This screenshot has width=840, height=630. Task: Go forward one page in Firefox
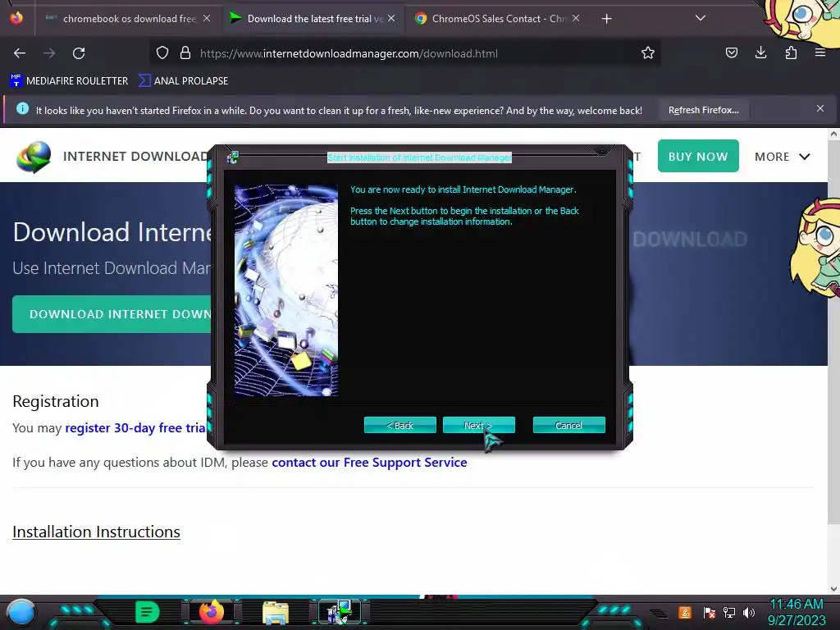click(49, 53)
